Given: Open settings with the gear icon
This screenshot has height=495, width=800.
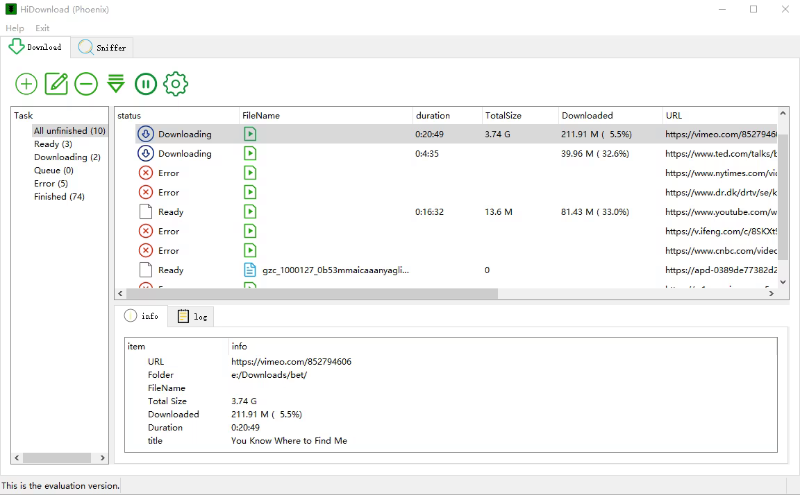Looking at the screenshot, I should (176, 84).
